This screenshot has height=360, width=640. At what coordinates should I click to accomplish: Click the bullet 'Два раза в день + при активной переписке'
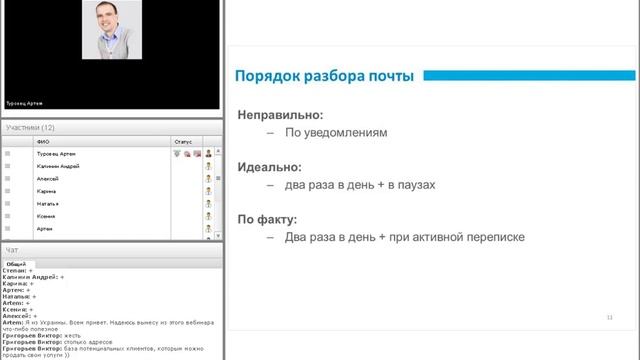pyautogui.click(x=404, y=237)
